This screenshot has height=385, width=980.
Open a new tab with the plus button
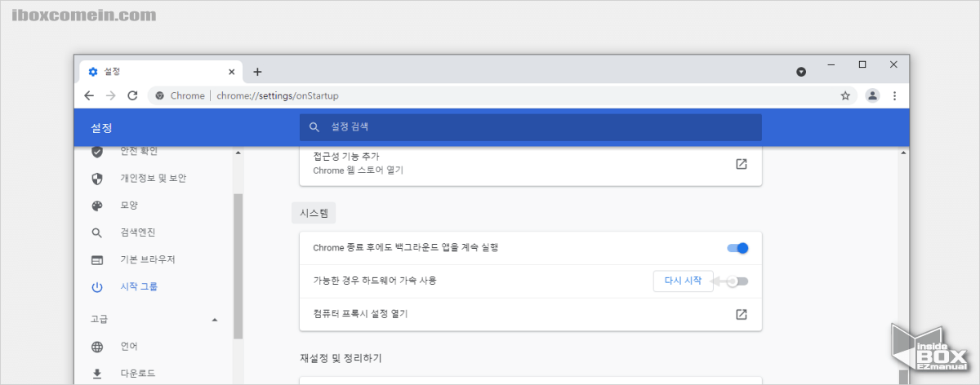257,72
